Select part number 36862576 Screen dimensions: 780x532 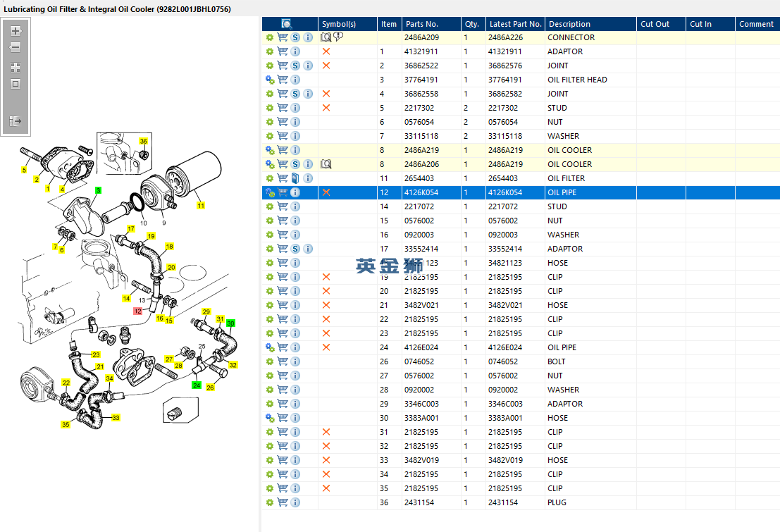point(505,66)
